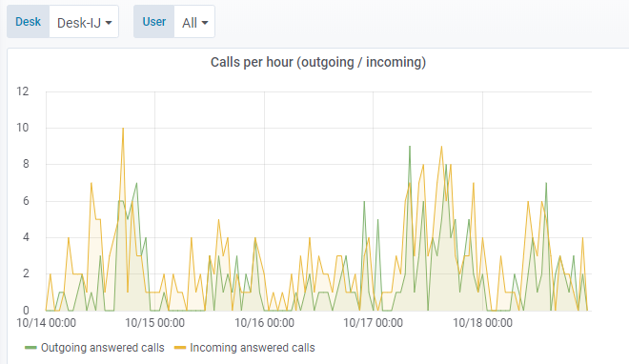This screenshot has height=364, width=629.
Task: Click the 10/14 00:00 time axis label
Action: (46, 323)
